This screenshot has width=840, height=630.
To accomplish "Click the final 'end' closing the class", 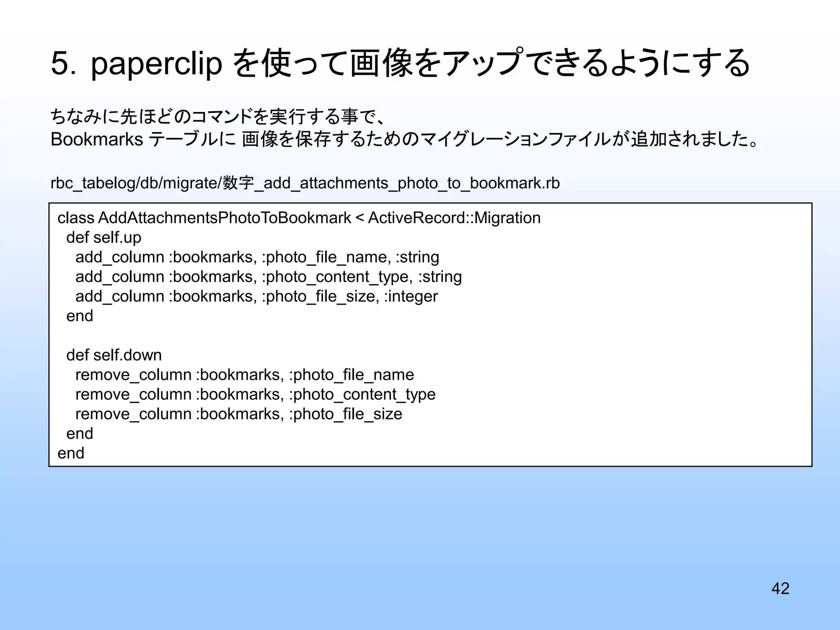I will pos(71,453).
